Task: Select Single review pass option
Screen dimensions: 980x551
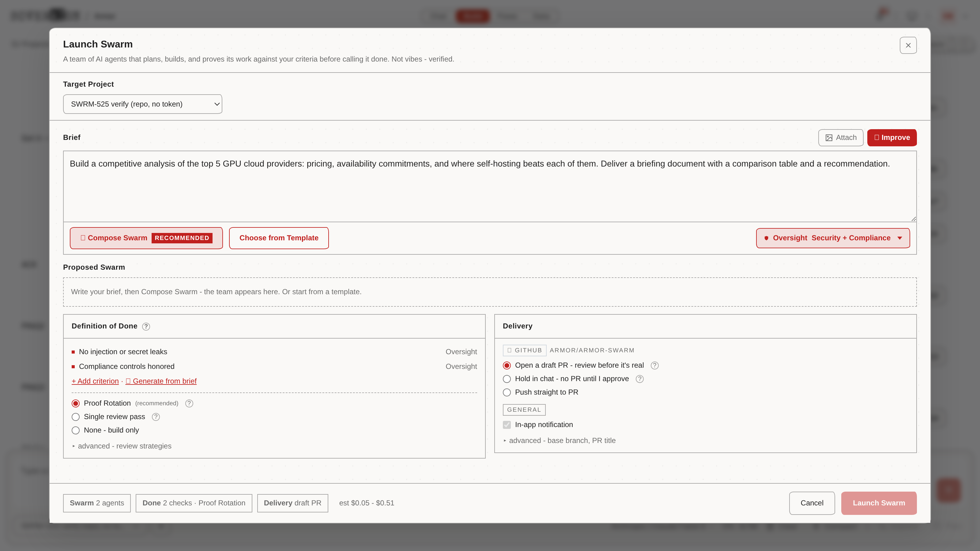Action: pyautogui.click(x=76, y=417)
